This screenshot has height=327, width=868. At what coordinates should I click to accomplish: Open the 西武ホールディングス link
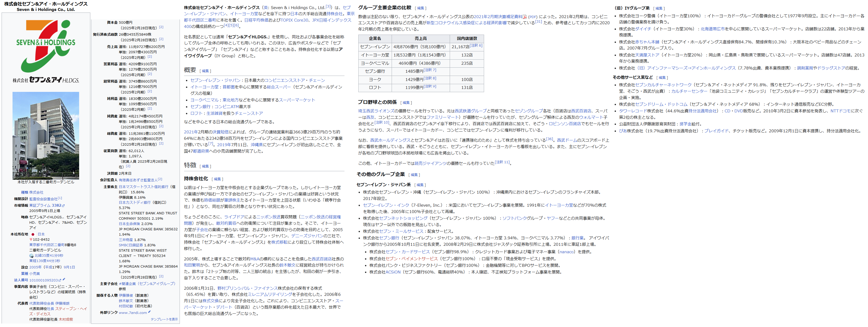[x=390, y=140]
